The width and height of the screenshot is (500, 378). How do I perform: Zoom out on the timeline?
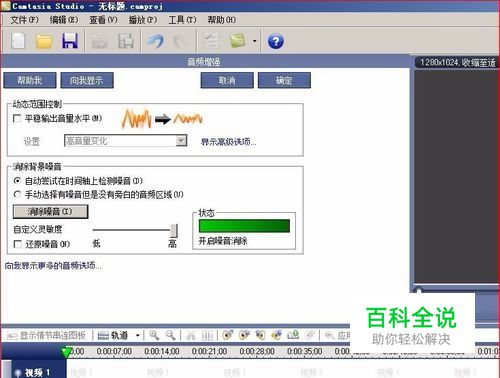pyautogui.click(x=171, y=335)
